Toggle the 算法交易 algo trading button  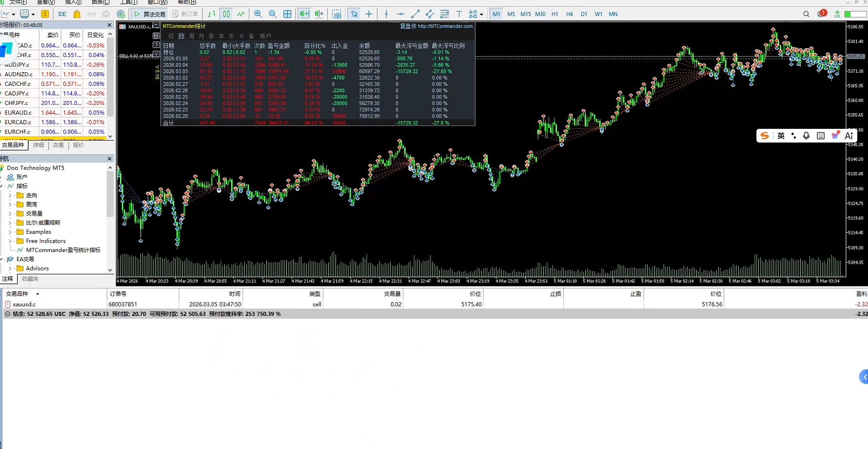[x=150, y=14]
